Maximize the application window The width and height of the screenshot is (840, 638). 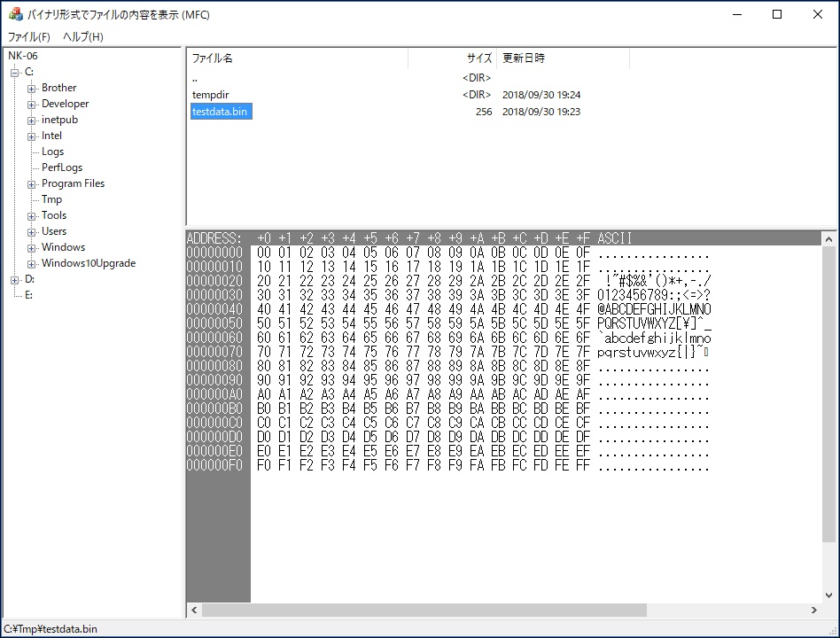tap(777, 14)
